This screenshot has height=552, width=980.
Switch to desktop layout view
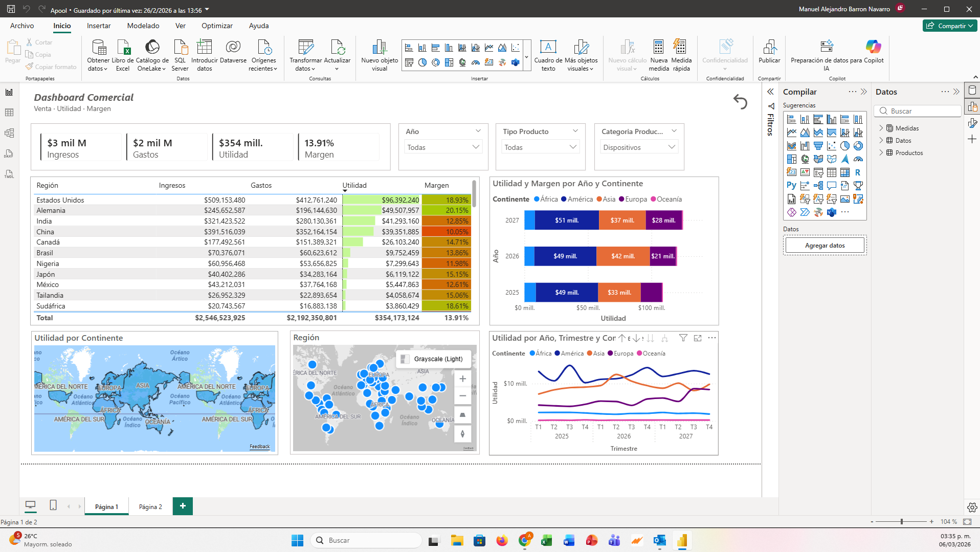(x=31, y=505)
